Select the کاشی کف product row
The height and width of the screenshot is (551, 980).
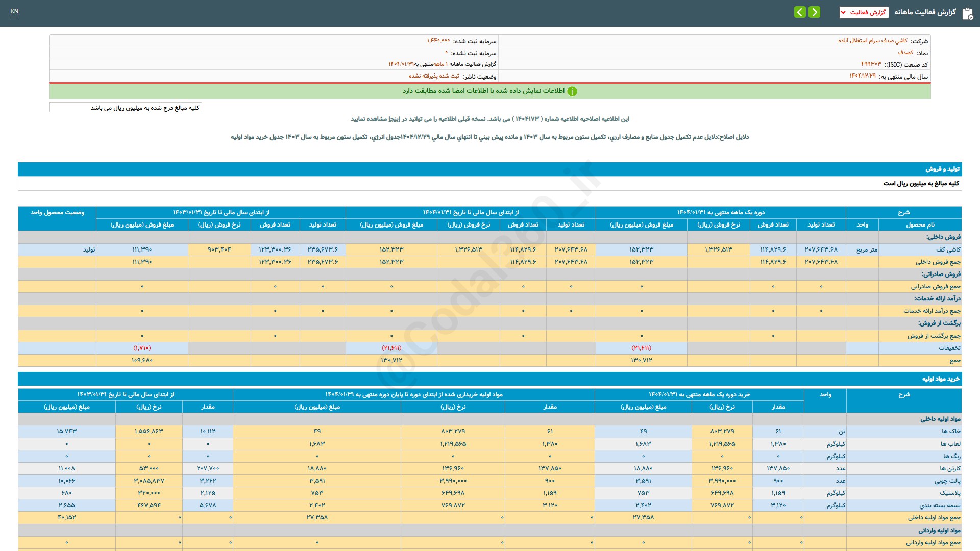(948, 249)
